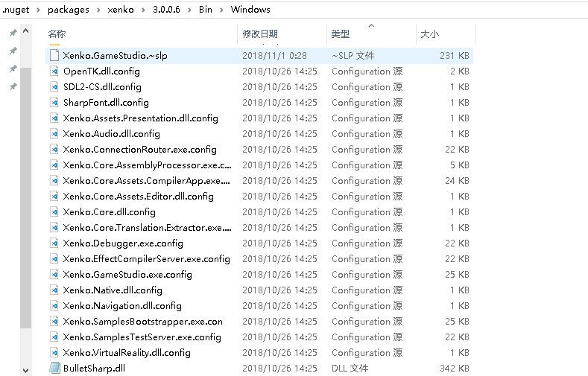Click the Windows breadcrumb segment
The image size is (588, 376).
tap(250, 10)
